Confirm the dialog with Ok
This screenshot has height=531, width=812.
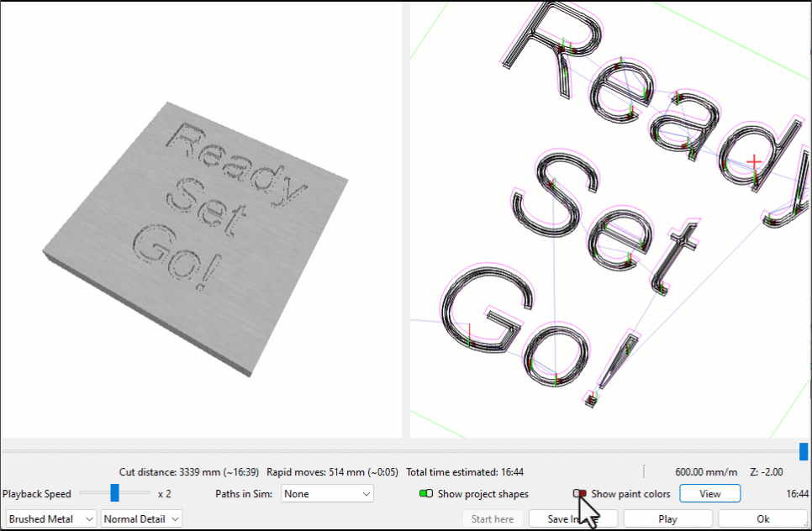(x=763, y=519)
